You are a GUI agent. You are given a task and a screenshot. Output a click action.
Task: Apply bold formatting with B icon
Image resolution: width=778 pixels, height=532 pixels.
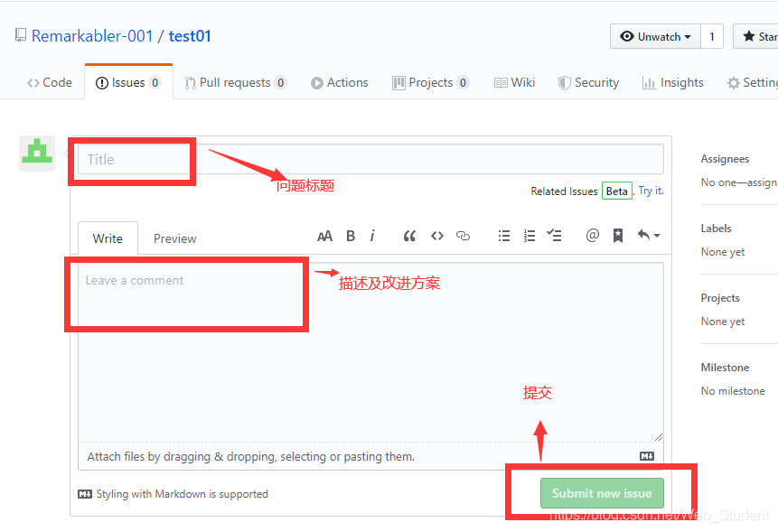(351, 236)
